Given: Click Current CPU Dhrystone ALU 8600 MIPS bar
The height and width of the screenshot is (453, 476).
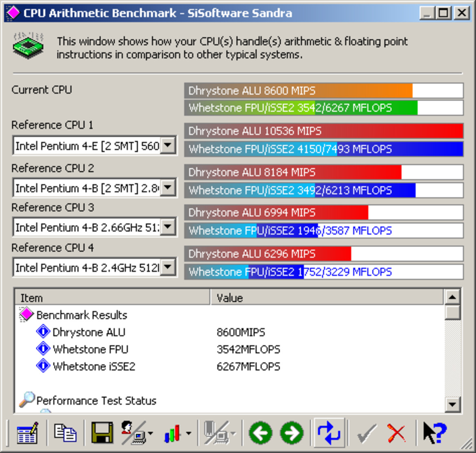Looking at the screenshot, I should tap(323, 90).
